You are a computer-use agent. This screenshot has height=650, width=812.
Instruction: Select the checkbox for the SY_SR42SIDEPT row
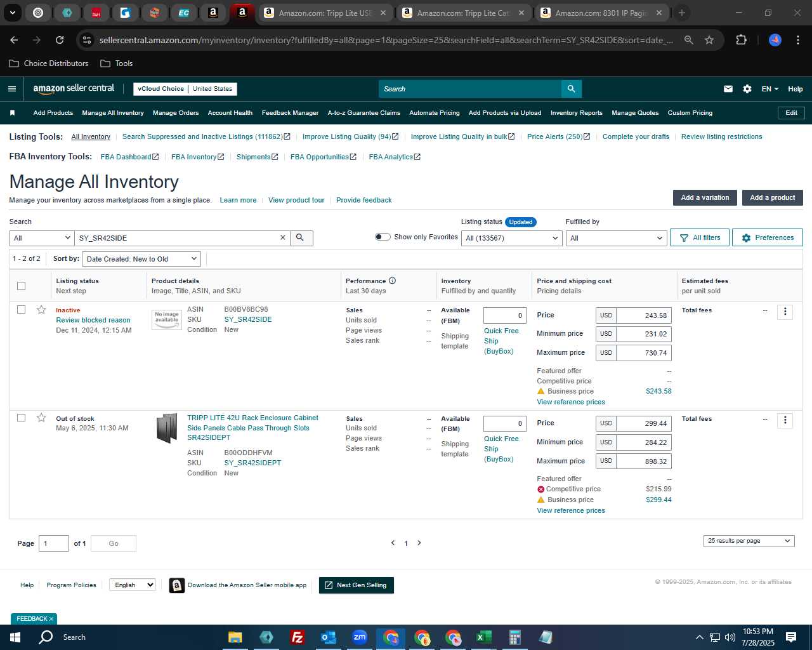pyautogui.click(x=21, y=418)
